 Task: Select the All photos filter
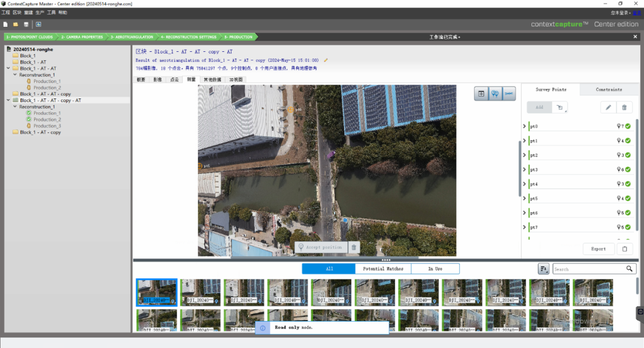click(329, 269)
